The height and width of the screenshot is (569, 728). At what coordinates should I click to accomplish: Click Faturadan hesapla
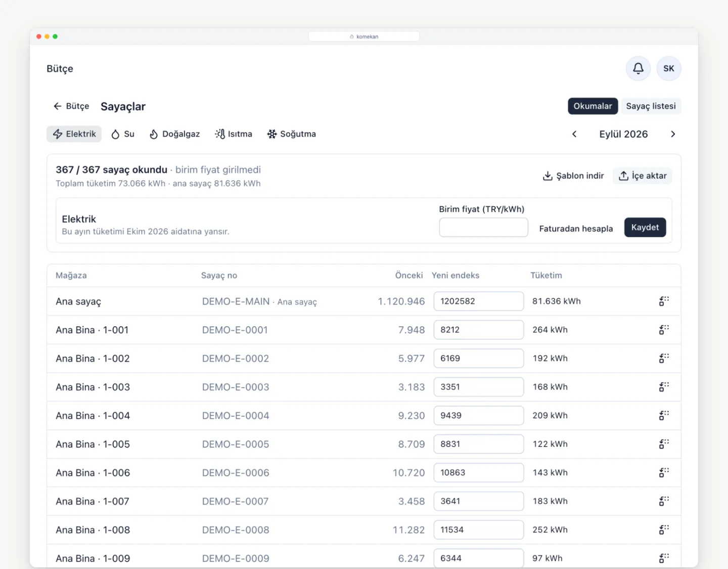576,229
